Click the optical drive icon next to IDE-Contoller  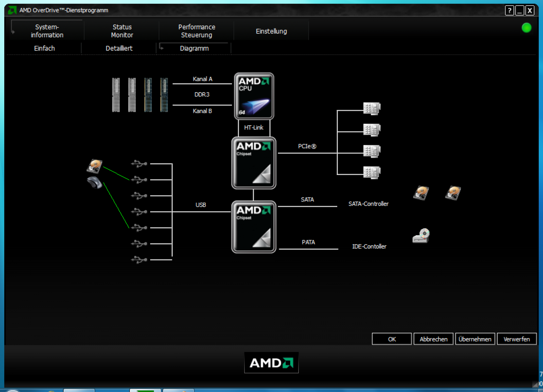421,236
